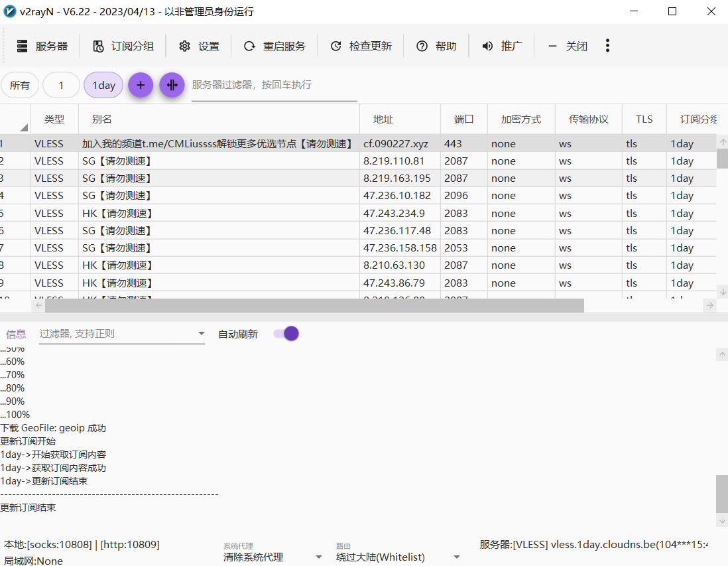Select the server with address 47.236.117.48

pyautogui.click(x=358, y=230)
